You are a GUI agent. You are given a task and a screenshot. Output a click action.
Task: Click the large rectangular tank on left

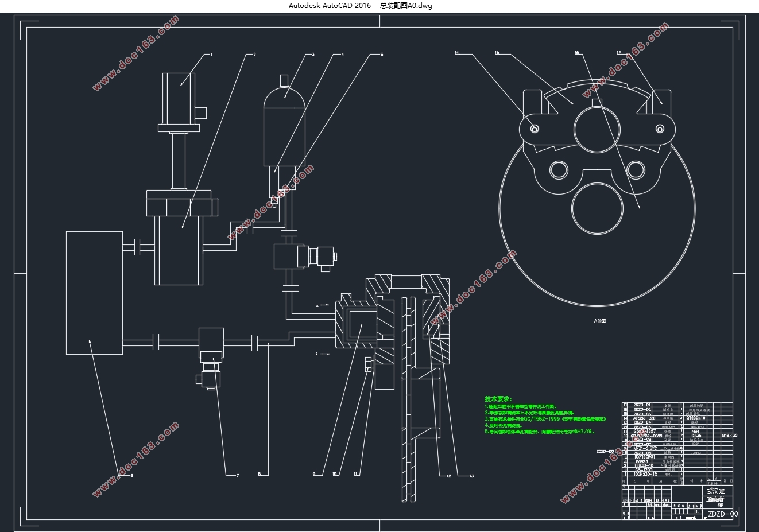tap(94, 293)
